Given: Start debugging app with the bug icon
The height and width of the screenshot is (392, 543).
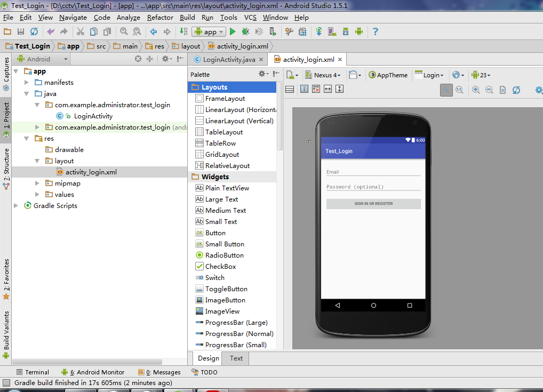Looking at the screenshot, I should click(246, 32).
